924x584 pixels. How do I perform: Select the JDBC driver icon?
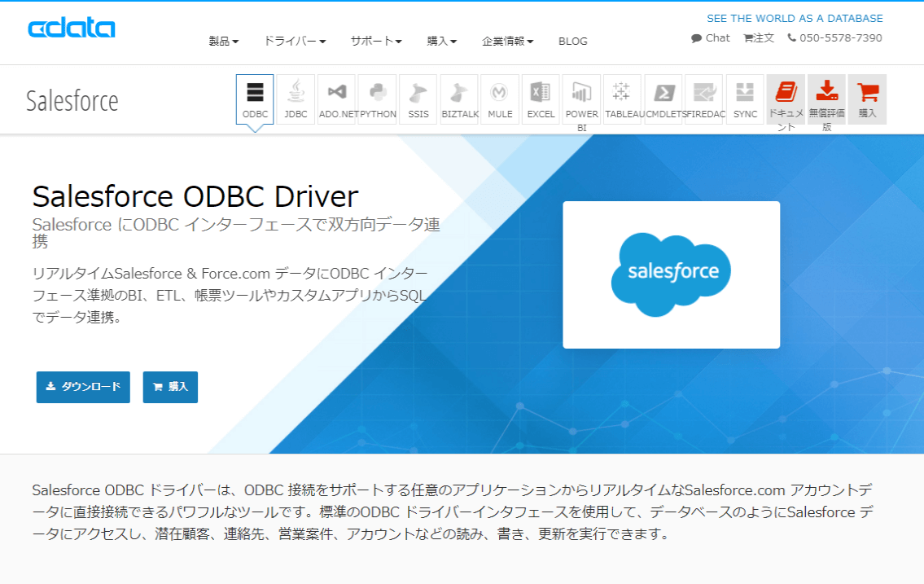tap(296, 99)
